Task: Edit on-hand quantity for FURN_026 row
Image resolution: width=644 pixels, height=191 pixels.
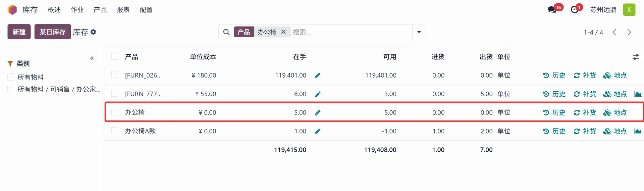Action: pos(318,76)
